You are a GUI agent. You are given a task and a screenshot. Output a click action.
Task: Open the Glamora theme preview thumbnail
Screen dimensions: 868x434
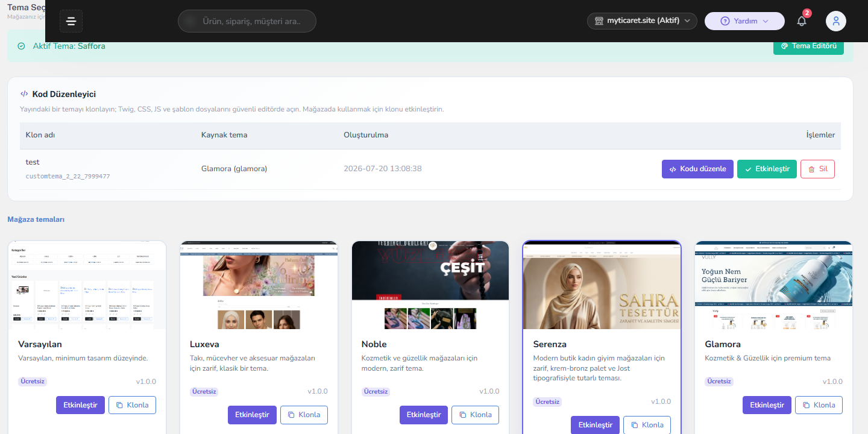click(x=773, y=285)
